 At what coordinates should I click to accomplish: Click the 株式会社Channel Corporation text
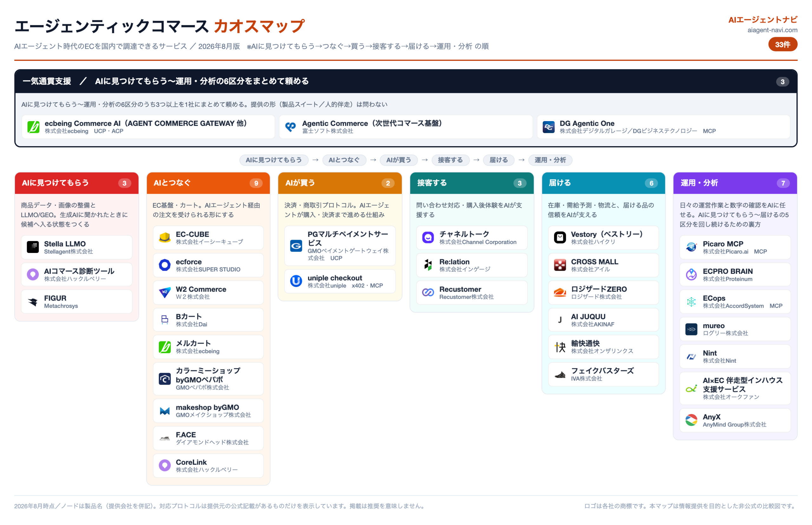(478, 242)
